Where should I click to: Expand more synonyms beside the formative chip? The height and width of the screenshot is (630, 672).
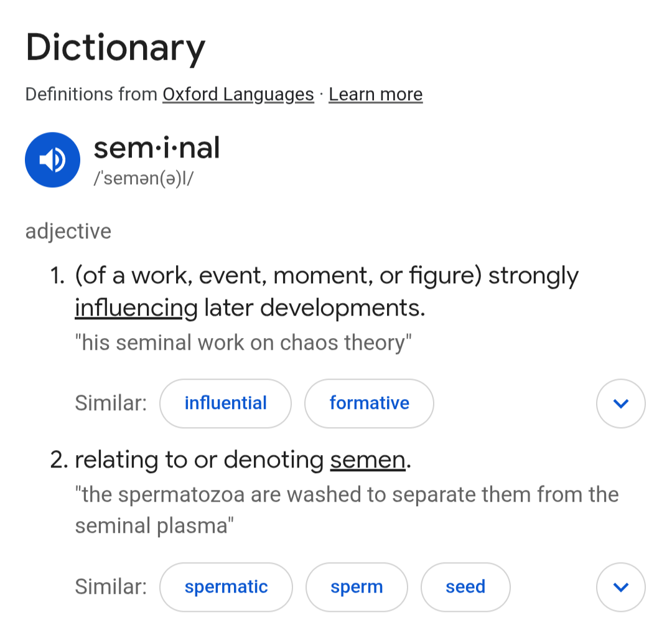point(620,403)
